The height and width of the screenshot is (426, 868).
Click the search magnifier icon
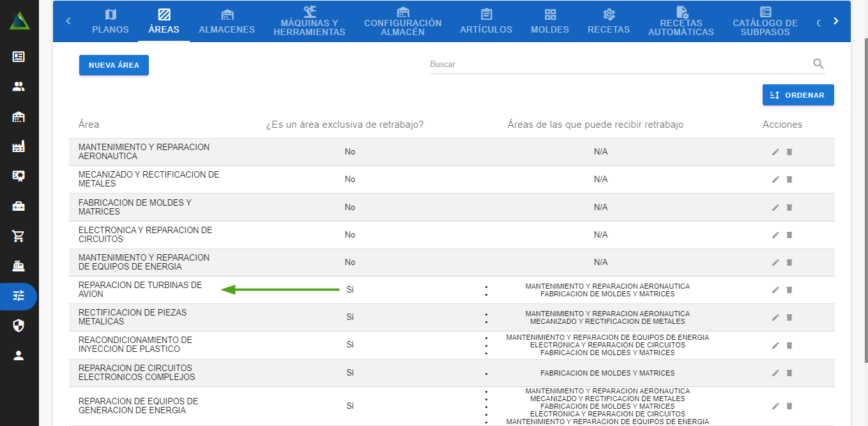click(x=818, y=64)
